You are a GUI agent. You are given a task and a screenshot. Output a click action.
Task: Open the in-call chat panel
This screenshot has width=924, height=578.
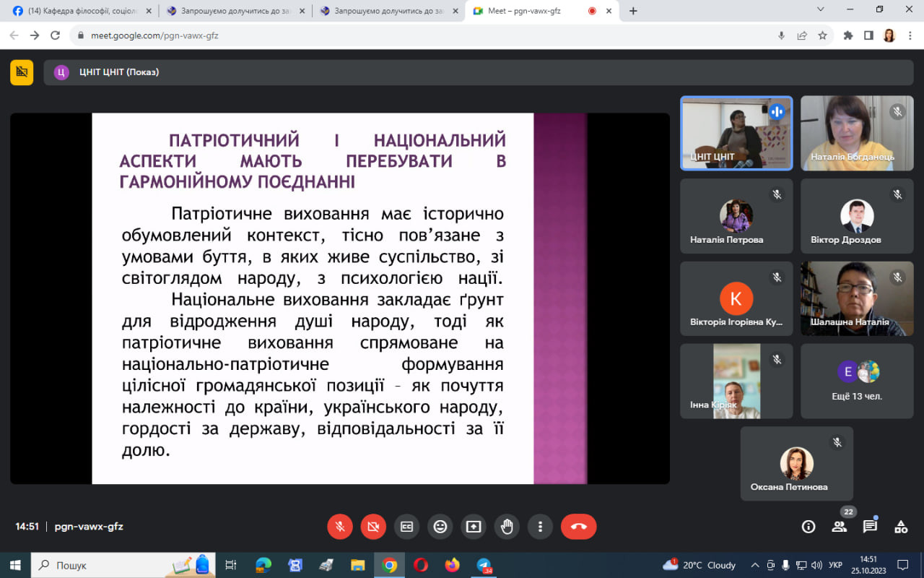[x=870, y=527]
